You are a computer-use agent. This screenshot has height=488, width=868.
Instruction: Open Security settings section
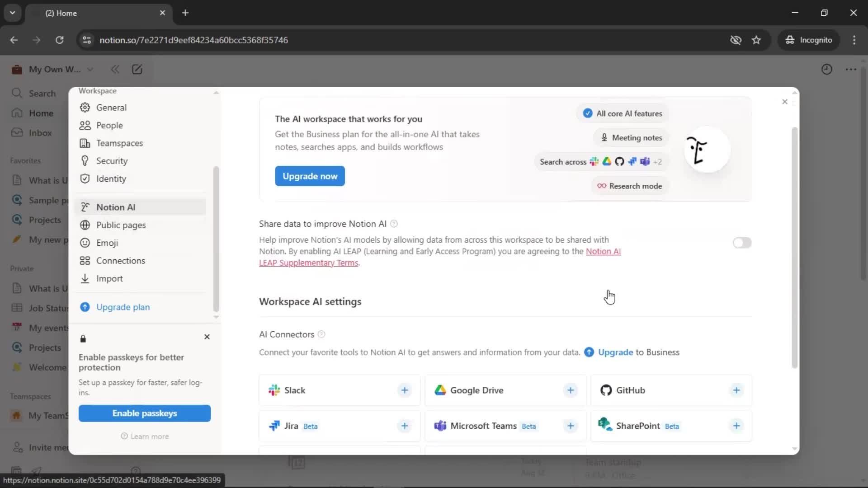pos(140,161)
